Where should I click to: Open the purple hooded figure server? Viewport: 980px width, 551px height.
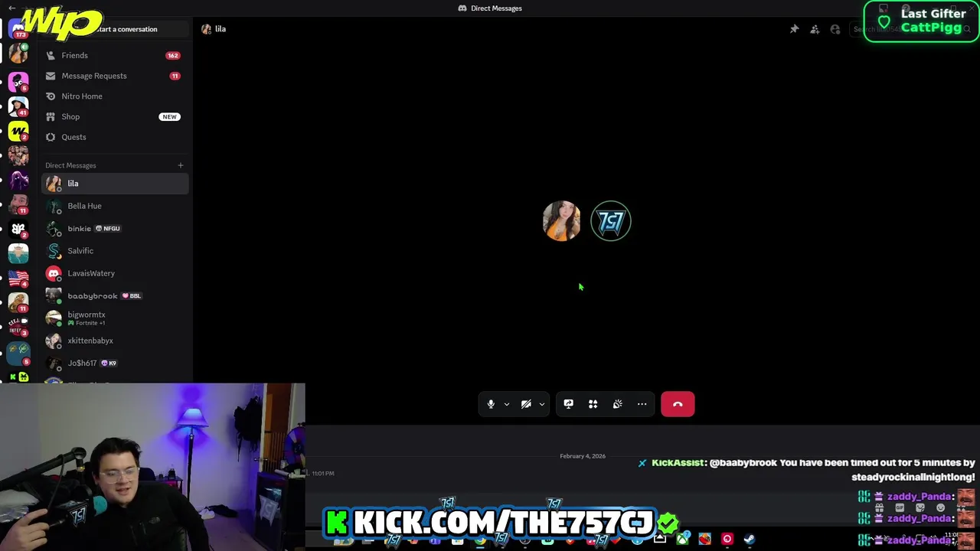[18, 179]
